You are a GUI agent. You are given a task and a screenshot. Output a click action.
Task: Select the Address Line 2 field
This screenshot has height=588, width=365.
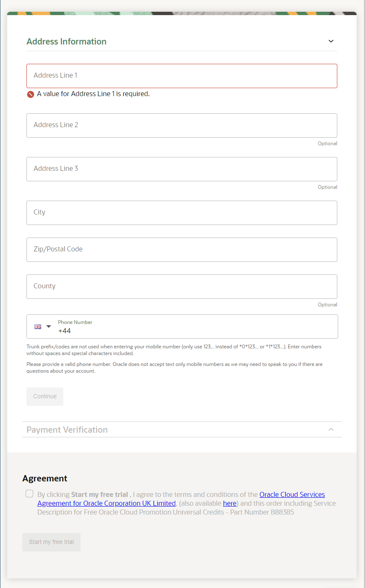click(182, 125)
